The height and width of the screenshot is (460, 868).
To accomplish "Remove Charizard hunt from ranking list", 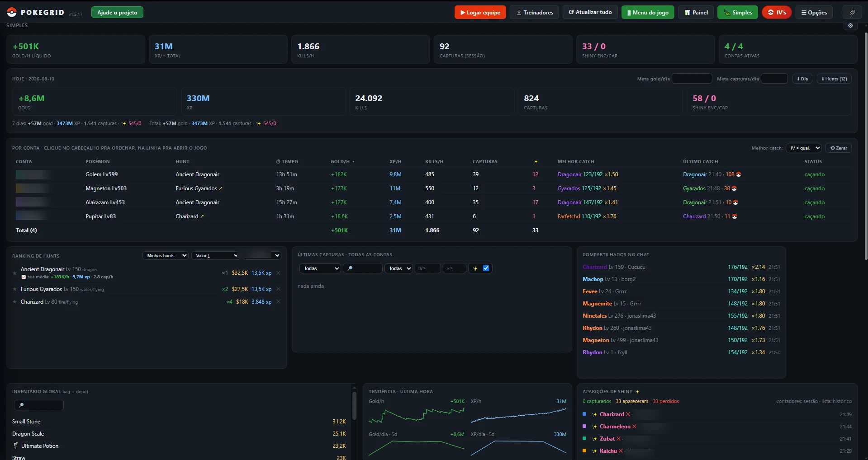I will pyautogui.click(x=278, y=302).
